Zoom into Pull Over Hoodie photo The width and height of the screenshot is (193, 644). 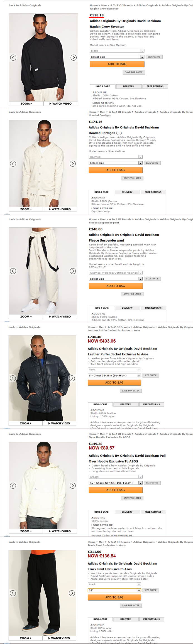point(26,531)
